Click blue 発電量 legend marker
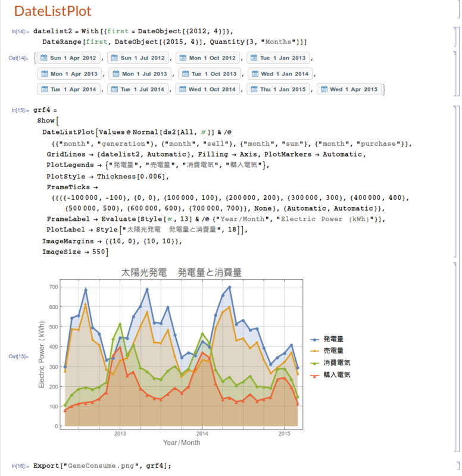 coord(315,340)
